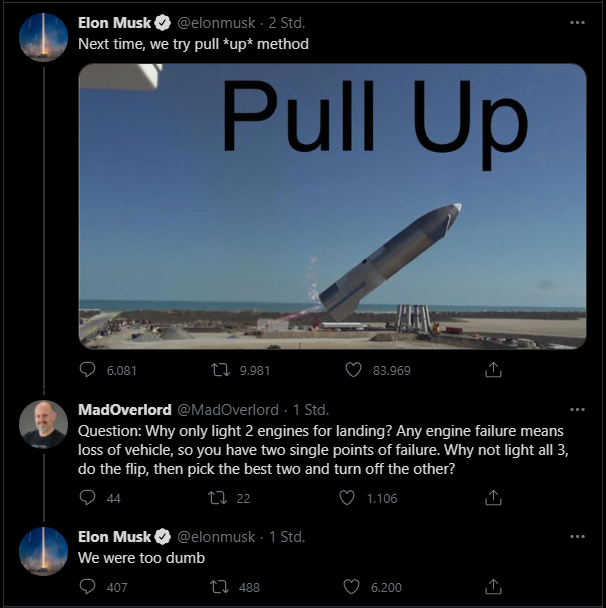
Task: Share the Pull Up tweet
Action: click(492, 370)
